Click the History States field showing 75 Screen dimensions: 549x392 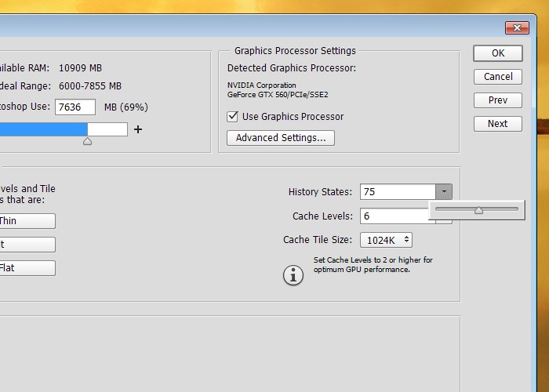point(398,192)
